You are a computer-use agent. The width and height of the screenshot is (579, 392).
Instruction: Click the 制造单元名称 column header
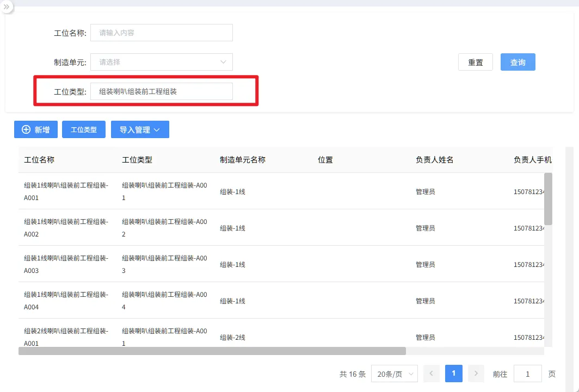(243, 160)
